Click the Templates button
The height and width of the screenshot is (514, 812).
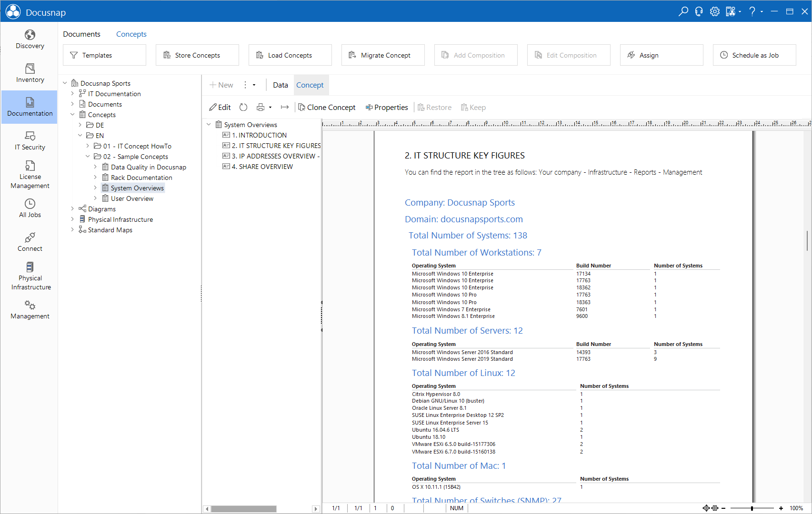point(104,55)
